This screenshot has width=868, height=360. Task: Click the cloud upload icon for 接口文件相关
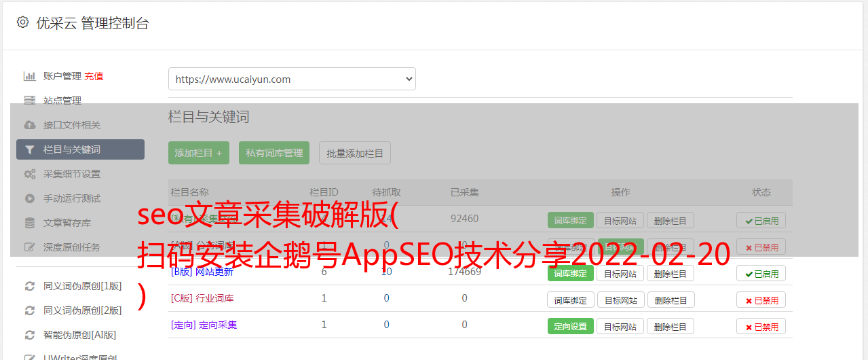click(x=30, y=125)
